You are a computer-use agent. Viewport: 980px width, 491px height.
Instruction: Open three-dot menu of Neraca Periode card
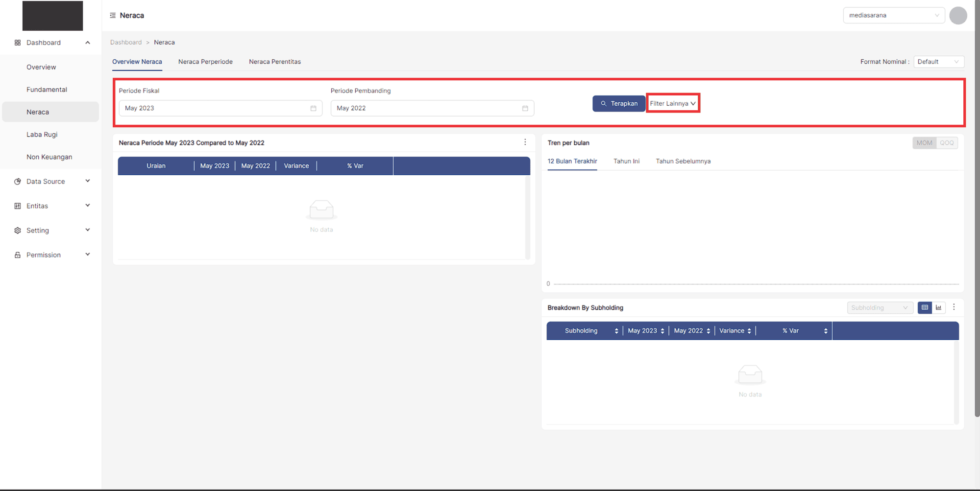point(525,142)
